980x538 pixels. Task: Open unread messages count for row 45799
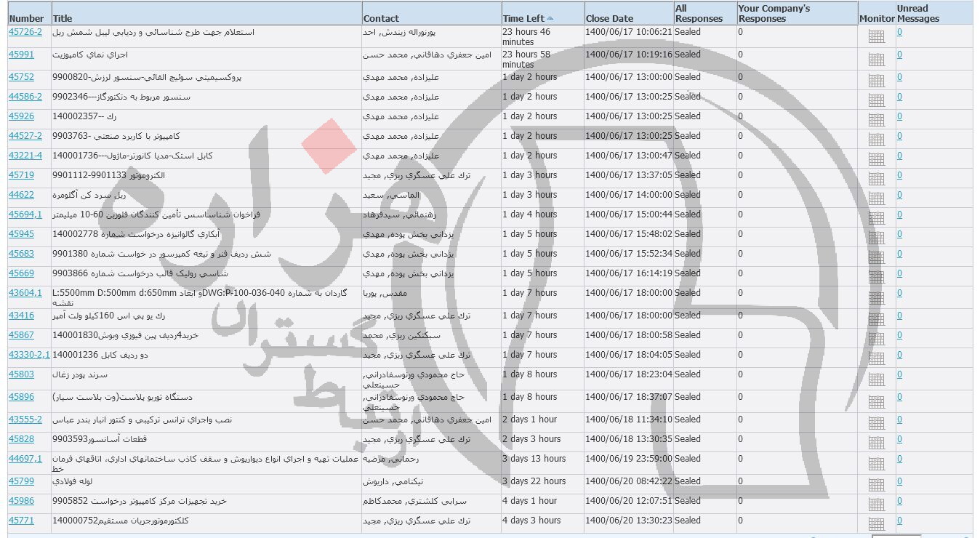[899, 481]
